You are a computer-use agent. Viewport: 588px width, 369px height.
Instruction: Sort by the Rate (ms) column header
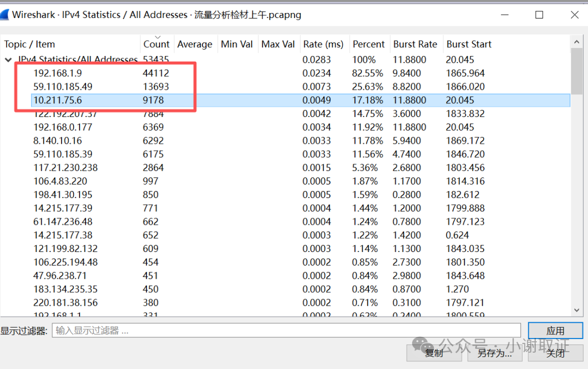coord(324,44)
